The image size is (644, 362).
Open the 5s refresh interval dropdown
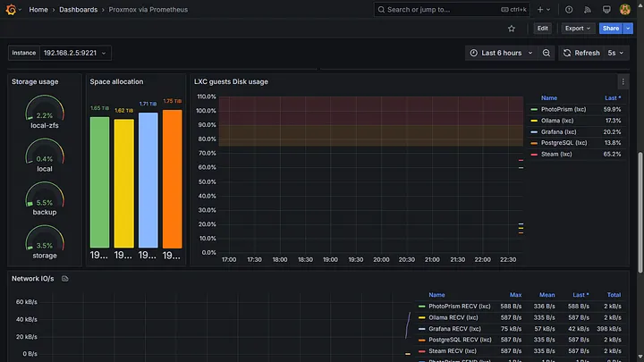pos(615,53)
